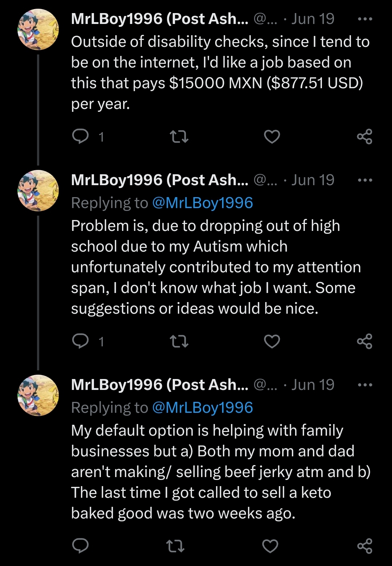Open more options on the beef jerky tweet

pos(365,385)
